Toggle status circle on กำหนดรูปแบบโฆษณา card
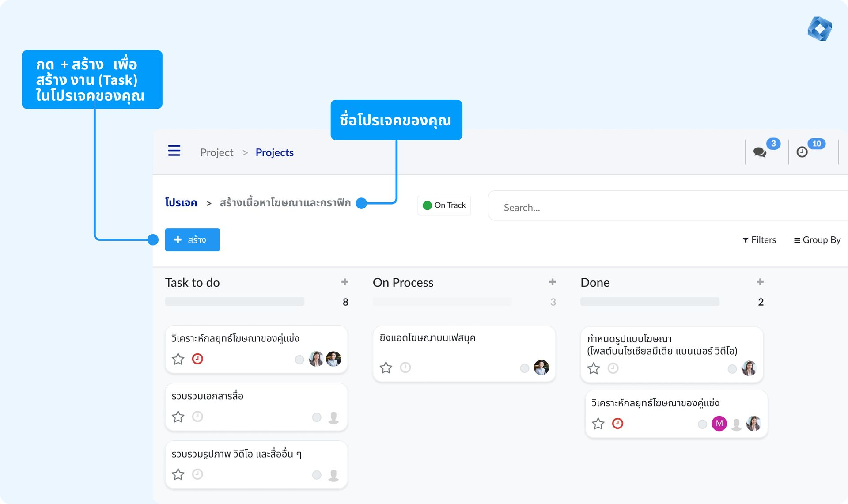The image size is (848, 504). tap(732, 369)
